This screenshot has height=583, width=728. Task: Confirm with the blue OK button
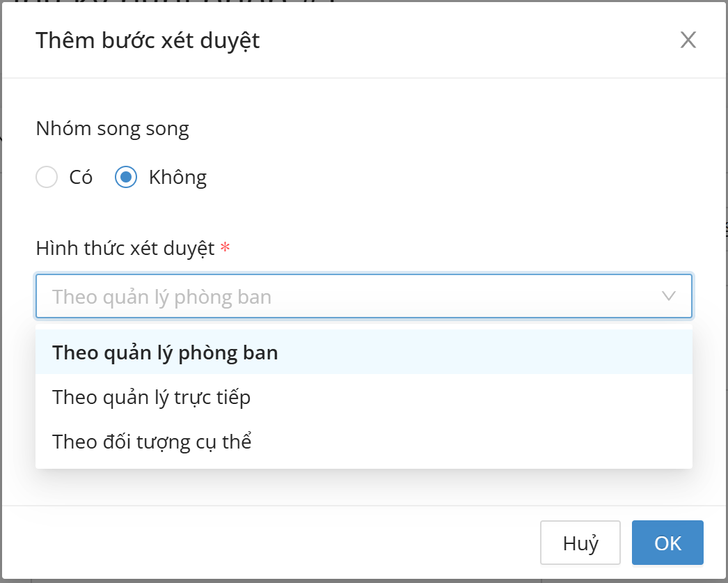(667, 543)
